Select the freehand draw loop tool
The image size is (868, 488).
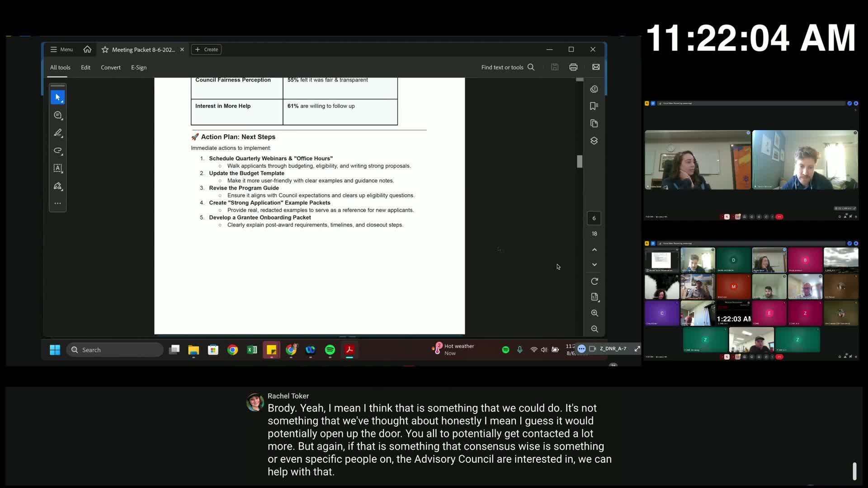point(57,150)
